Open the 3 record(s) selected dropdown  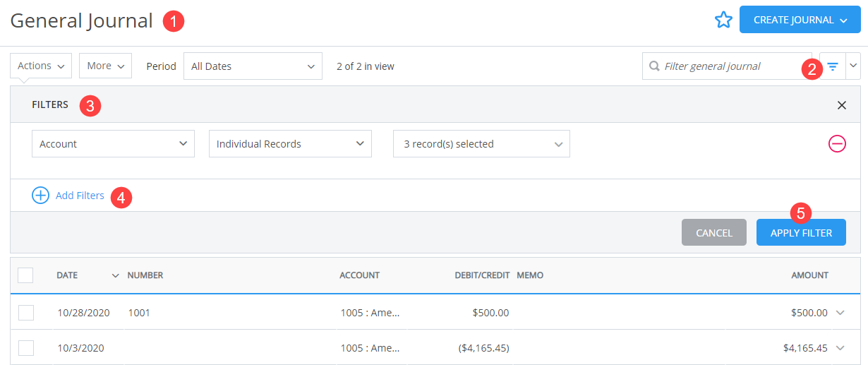click(x=481, y=144)
